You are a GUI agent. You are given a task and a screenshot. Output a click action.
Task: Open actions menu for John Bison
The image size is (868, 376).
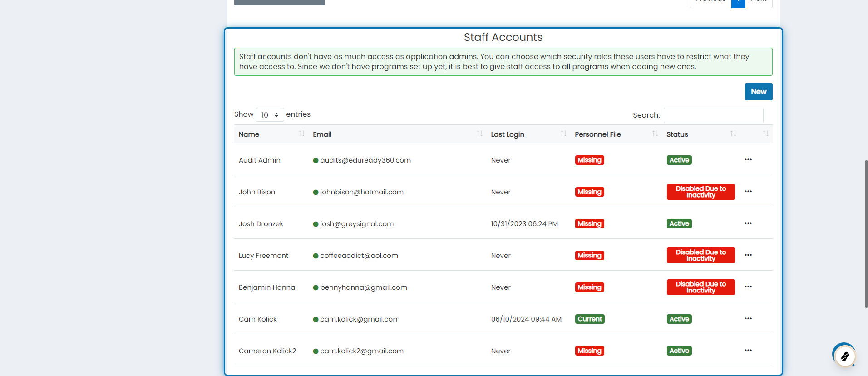coord(748,191)
